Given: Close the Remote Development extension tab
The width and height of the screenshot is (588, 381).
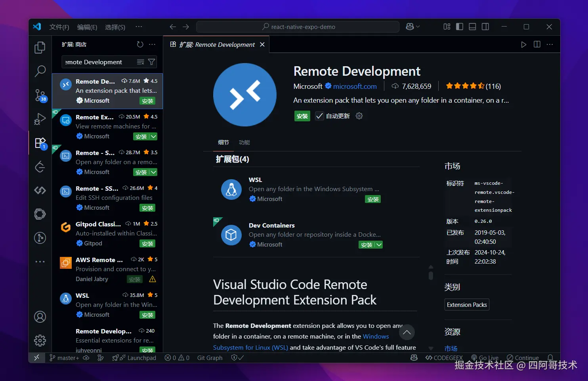Looking at the screenshot, I should (262, 44).
